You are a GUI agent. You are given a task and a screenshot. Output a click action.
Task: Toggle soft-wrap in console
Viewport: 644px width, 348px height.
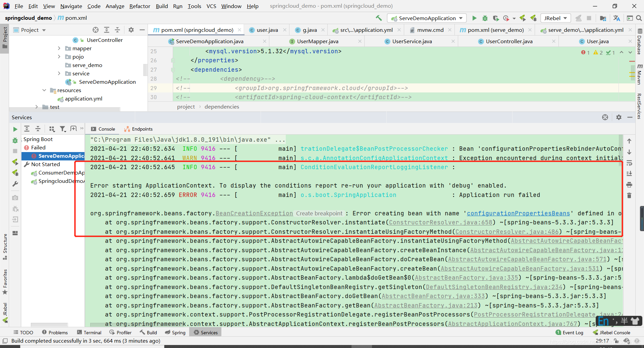coord(629,163)
